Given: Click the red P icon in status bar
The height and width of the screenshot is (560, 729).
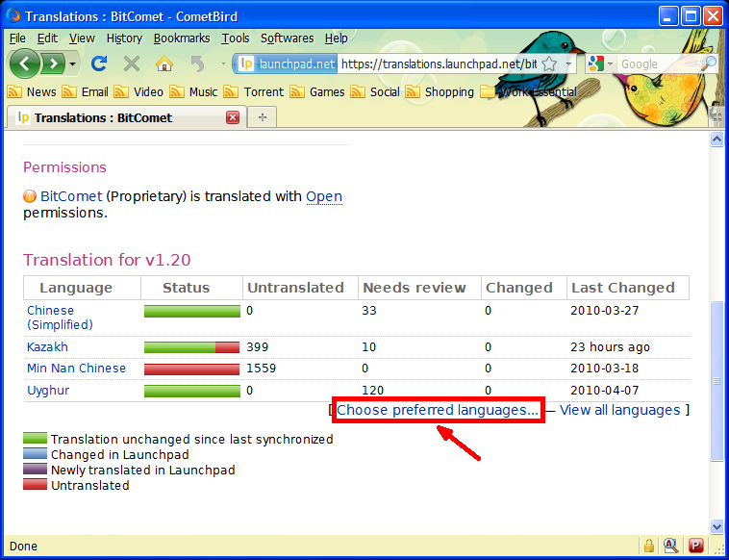Looking at the screenshot, I should [695, 547].
